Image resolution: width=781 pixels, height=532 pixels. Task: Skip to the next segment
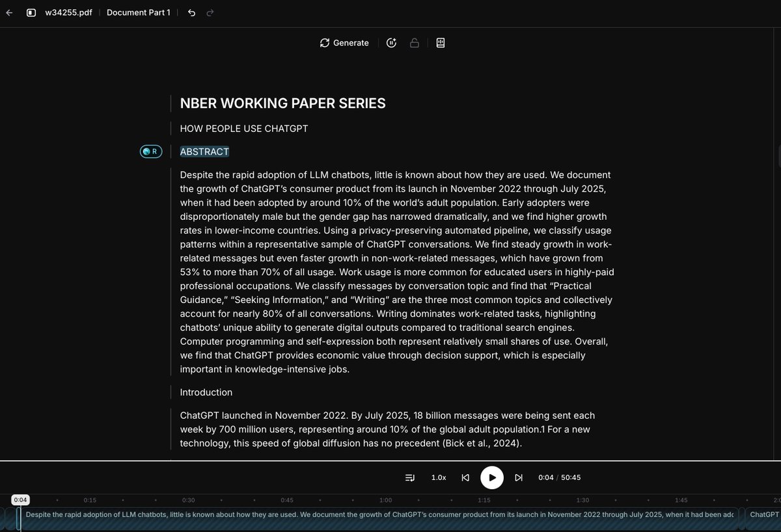click(519, 477)
